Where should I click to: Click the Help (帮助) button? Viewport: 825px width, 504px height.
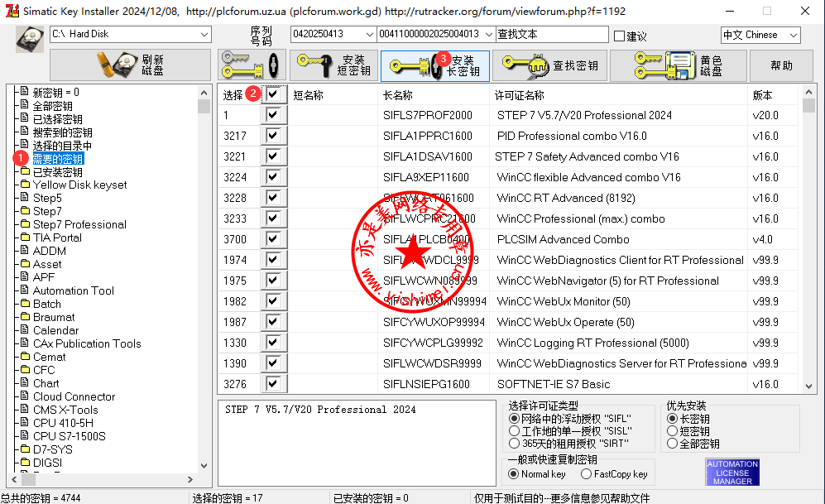781,65
